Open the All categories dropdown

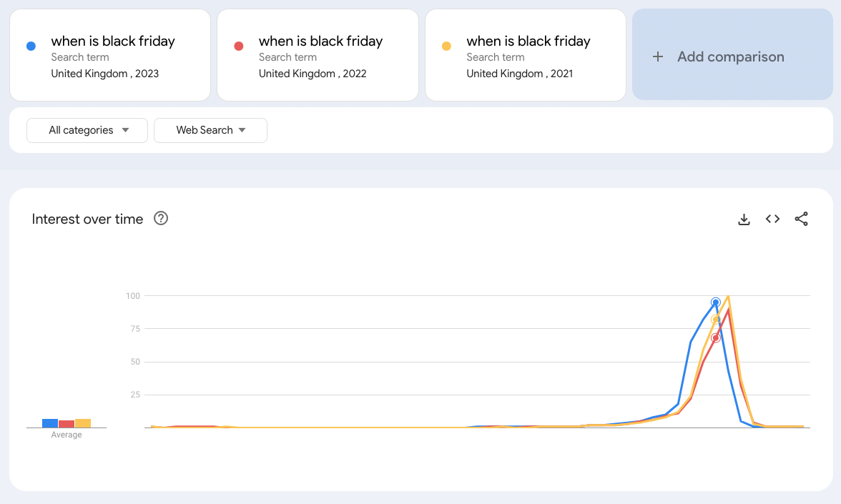point(87,130)
